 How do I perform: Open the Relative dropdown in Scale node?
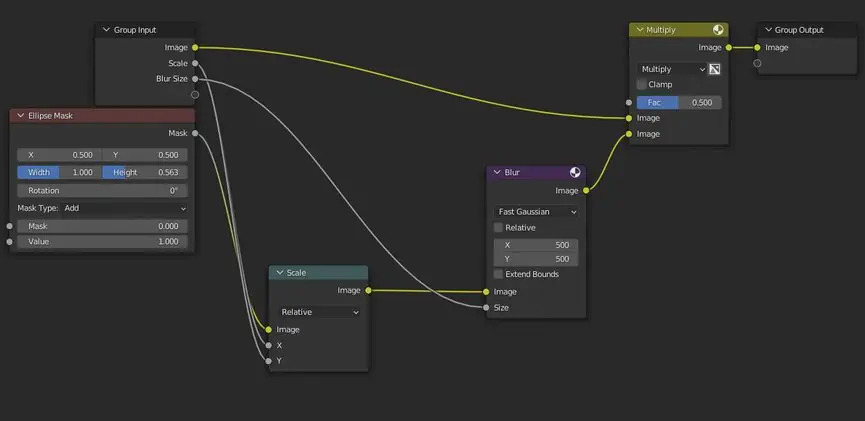coord(318,312)
